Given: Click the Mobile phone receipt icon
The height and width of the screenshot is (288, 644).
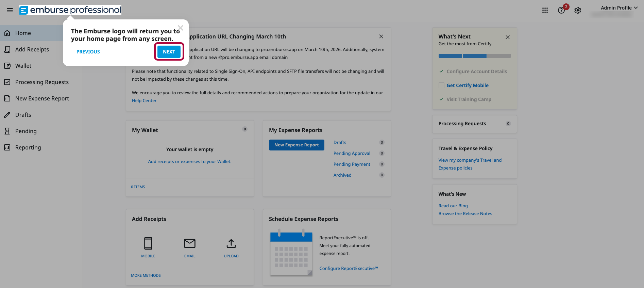Looking at the screenshot, I should pos(148,244).
